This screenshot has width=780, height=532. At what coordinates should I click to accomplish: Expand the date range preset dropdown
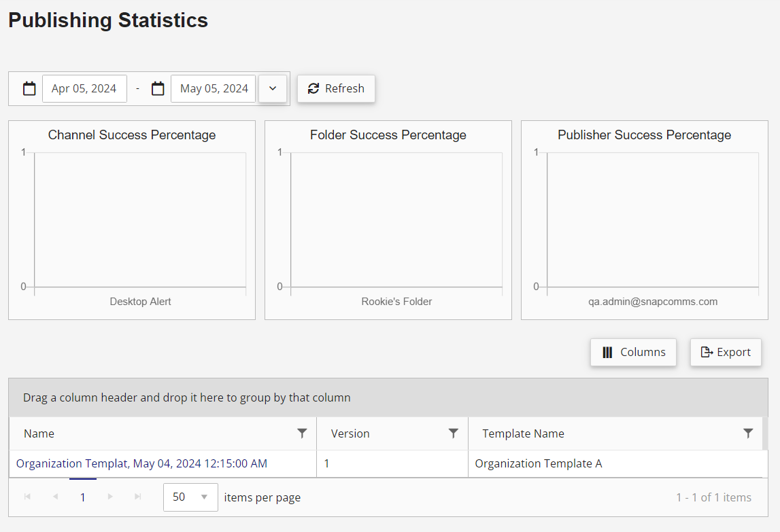point(273,88)
